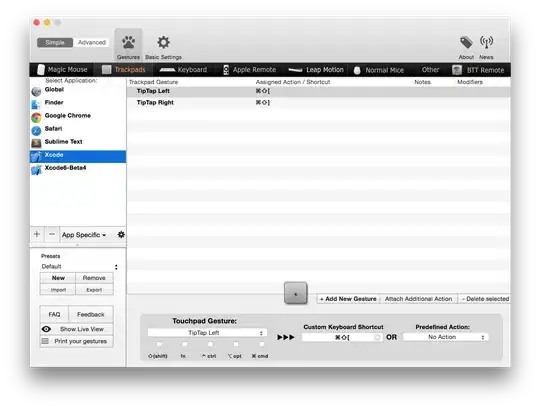Image resolution: width=540 pixels, height=409 pixels.
Task: Open the Touchpad Gesture TipTap Left dropdown
Action: pyautogui.click(x=207, y=333)
